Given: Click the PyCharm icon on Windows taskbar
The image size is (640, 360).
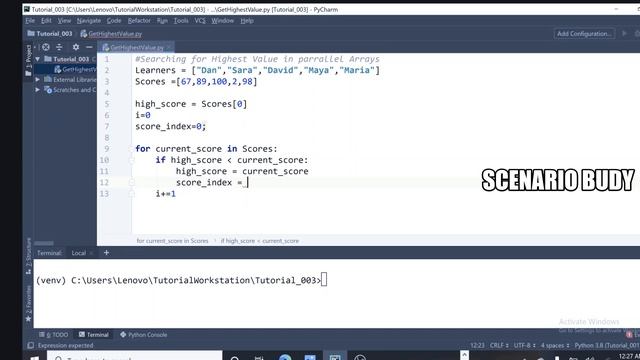Looking at the screenshot, I should 335,357.
